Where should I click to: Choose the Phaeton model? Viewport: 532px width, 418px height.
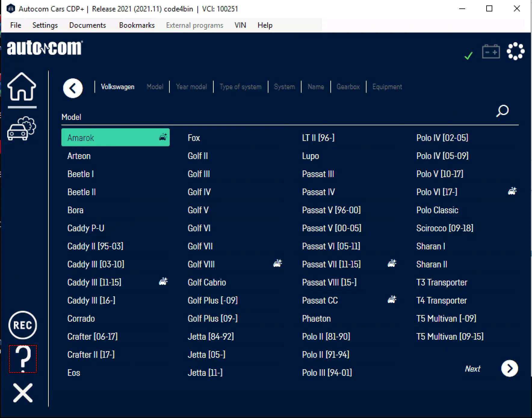pyautogui.click(x=316, y=319)
